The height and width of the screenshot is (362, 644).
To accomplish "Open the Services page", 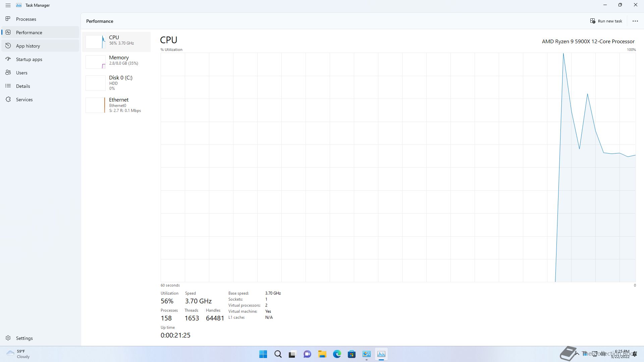I will tap(40, 100).
